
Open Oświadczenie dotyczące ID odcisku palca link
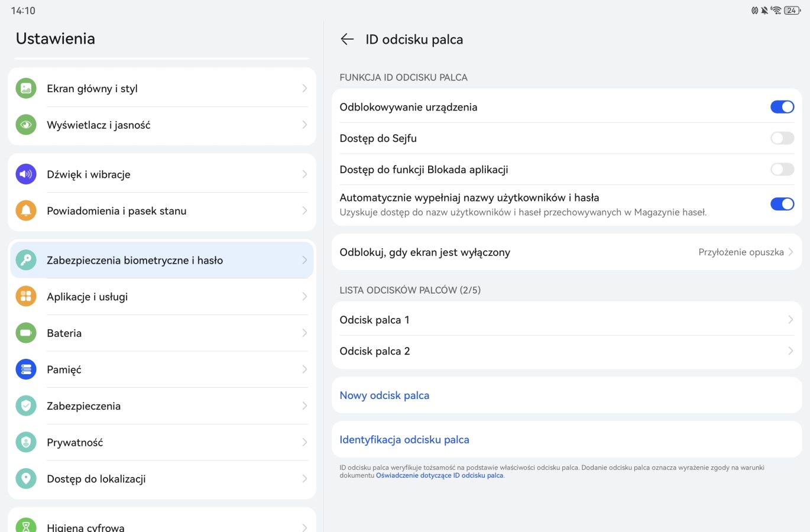439,475
